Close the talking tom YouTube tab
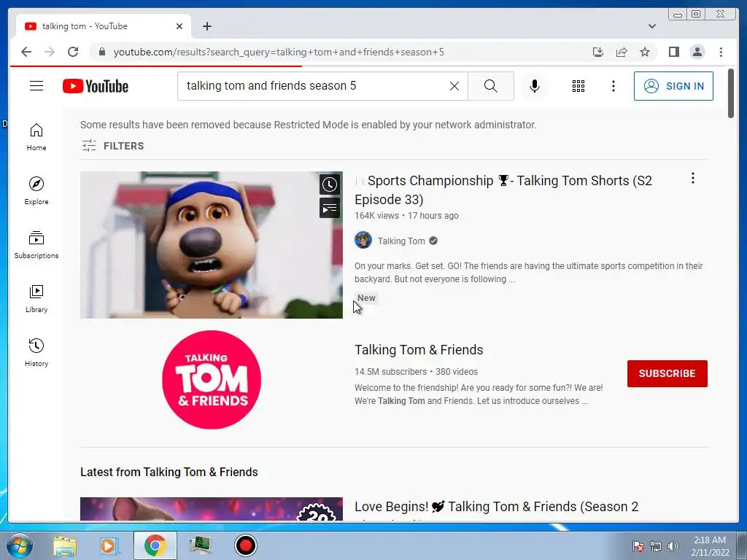The height and width of the screenshot is (560, 747). click(179, 26)
